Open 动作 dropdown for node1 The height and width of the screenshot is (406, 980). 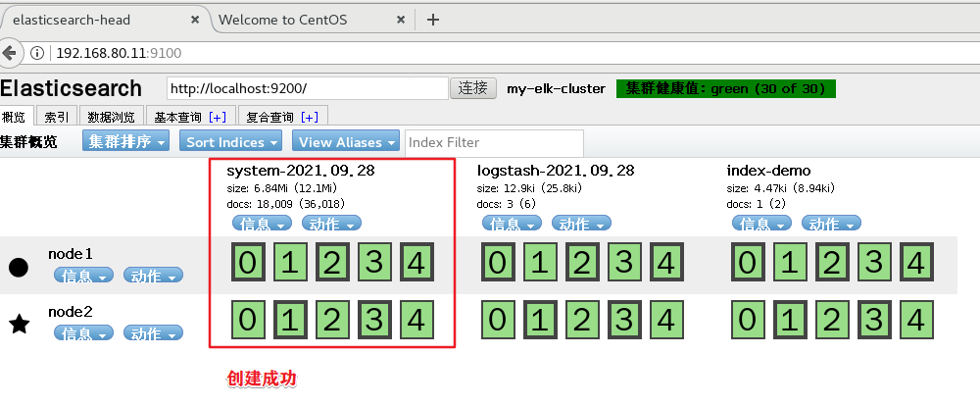coord(153,276)
